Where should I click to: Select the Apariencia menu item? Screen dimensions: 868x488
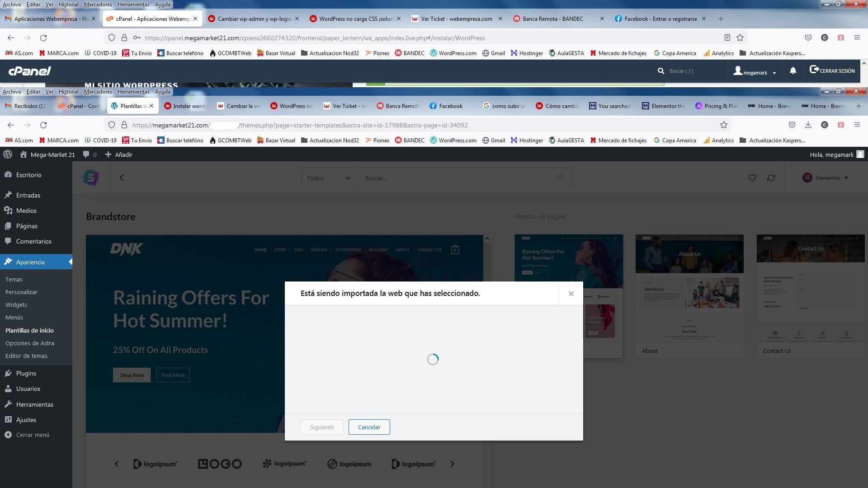coord(36,262)
